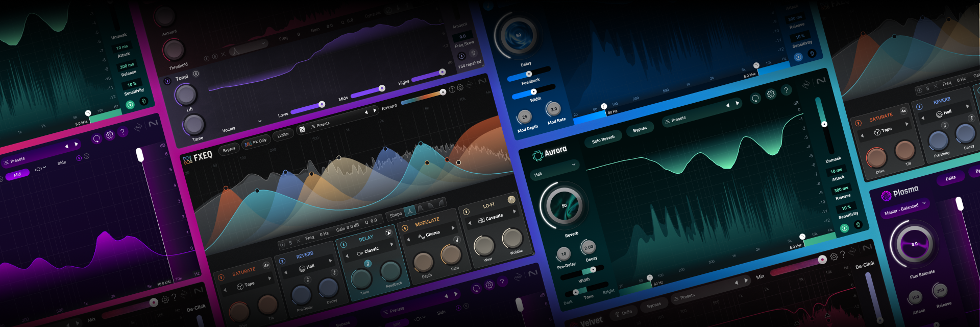This screenshot has height=327, width=980.
Task: Toggle FXEQ Reverb module power
Action: pos(282,261)
